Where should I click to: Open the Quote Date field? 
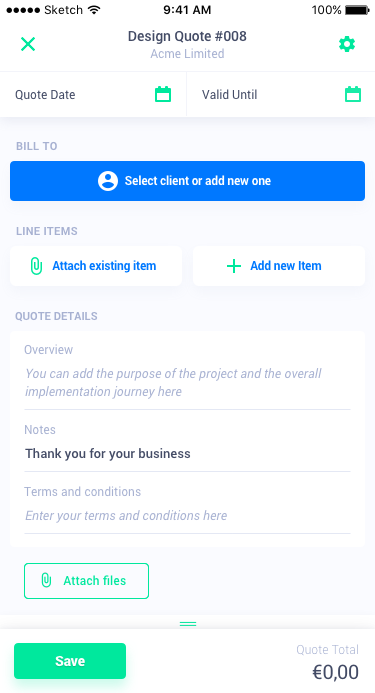tap(93, 95)
